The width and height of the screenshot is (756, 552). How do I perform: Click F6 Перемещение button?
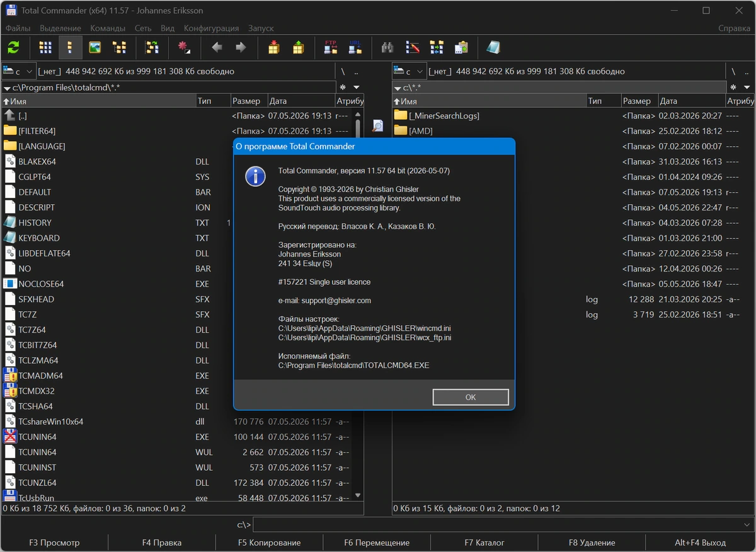coord(377,543)
